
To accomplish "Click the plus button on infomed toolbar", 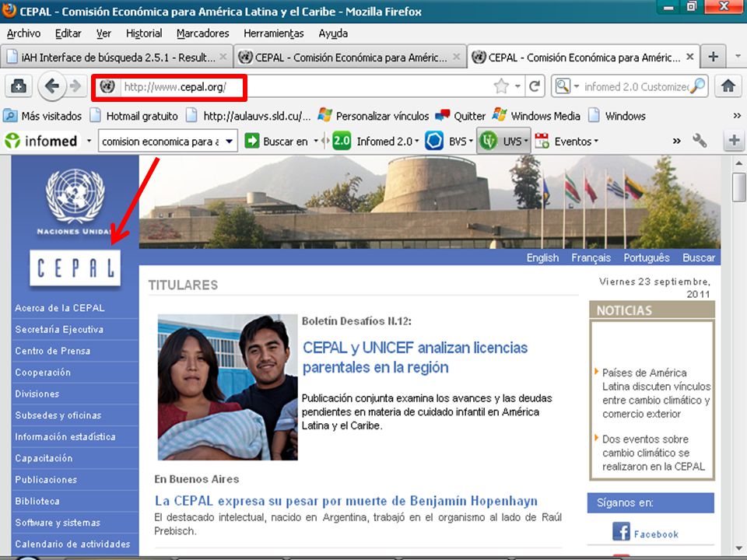I will [x=734, y=141].
